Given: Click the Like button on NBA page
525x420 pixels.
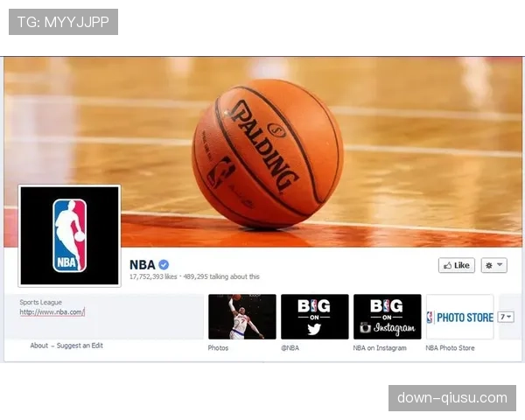Looking at the screenshot, I should tap(457, 265).
